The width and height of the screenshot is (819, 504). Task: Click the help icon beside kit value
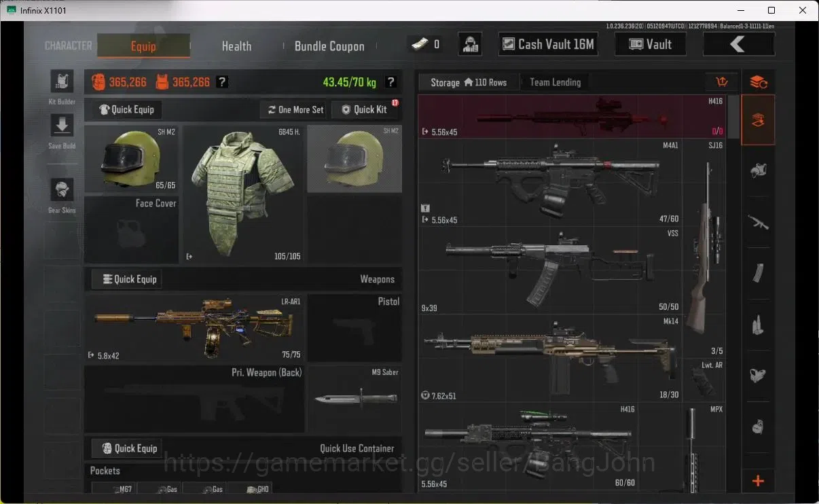tap(222, 82)
